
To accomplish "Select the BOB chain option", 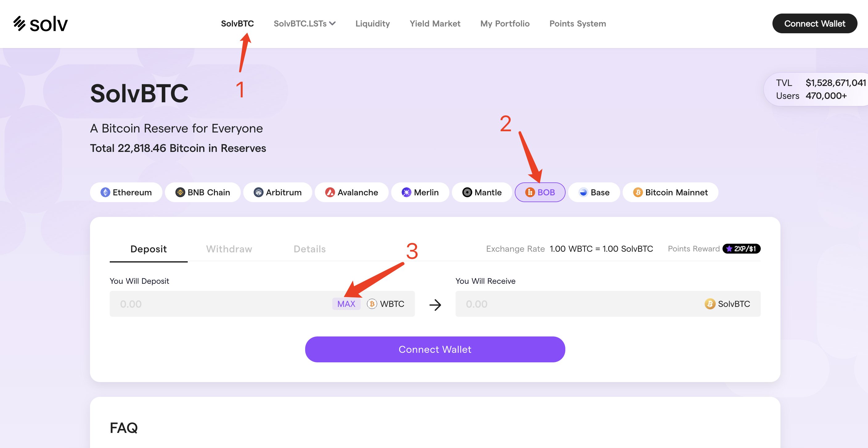I will pyautogui.click(x=540, y=192).
